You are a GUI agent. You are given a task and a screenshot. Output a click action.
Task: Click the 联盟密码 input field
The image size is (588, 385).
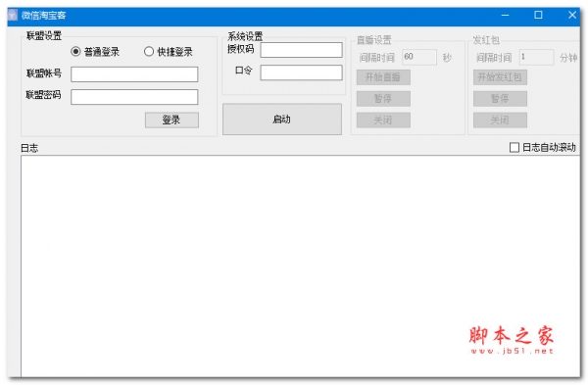point(134,97)
